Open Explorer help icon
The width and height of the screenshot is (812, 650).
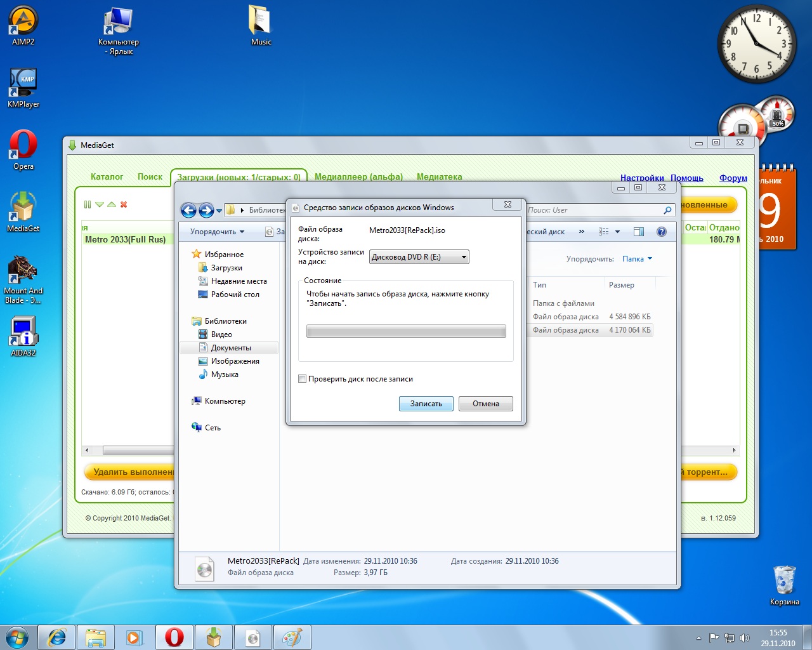point(662,232)
